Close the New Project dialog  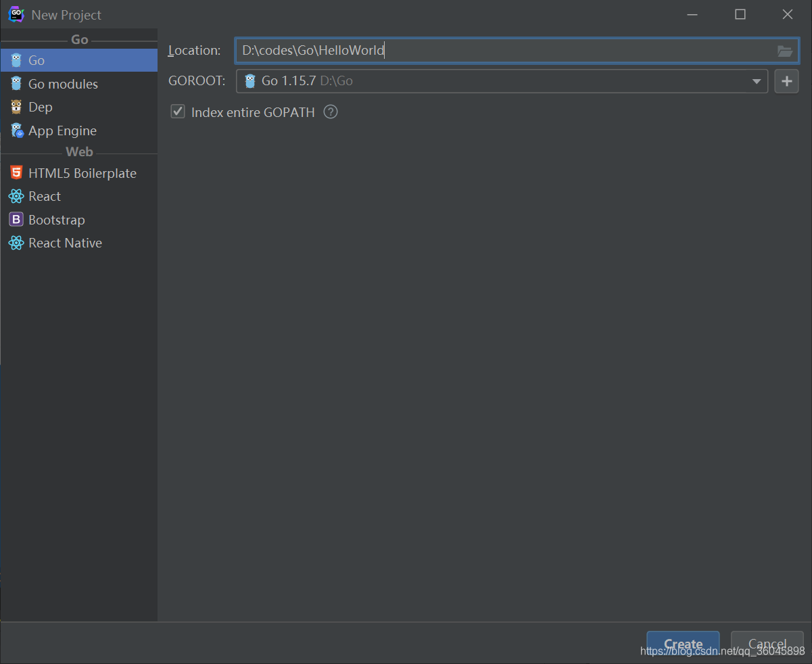pyautogui.click(x=788, y=14)
